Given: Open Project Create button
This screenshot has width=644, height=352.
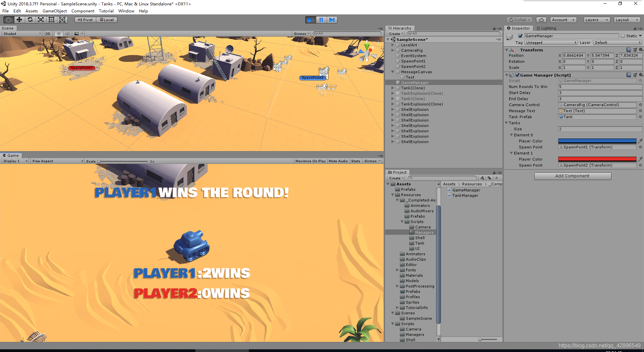Looking at the screenshot, I should click(x=396, y=178).
